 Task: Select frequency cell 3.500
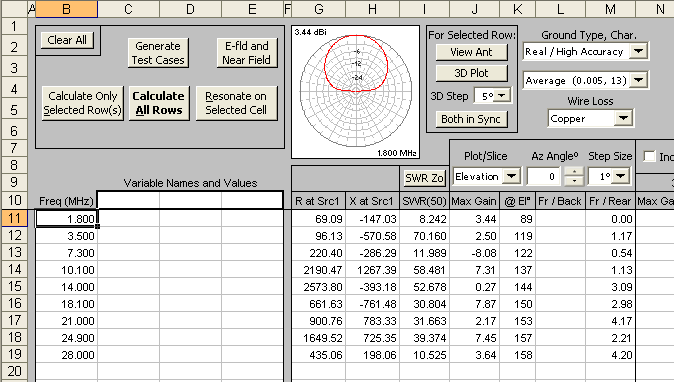[66, 235]
